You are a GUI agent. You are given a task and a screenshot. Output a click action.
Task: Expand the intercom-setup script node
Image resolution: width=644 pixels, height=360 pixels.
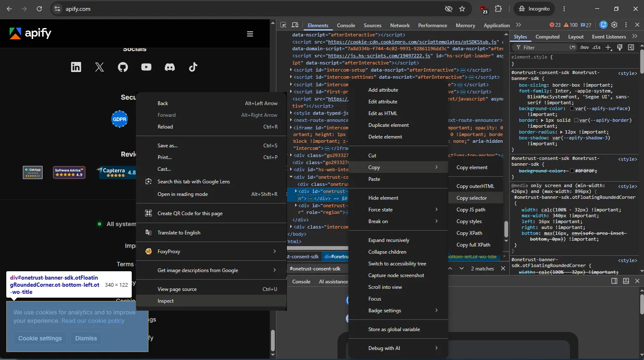click(x=291, y=70)
